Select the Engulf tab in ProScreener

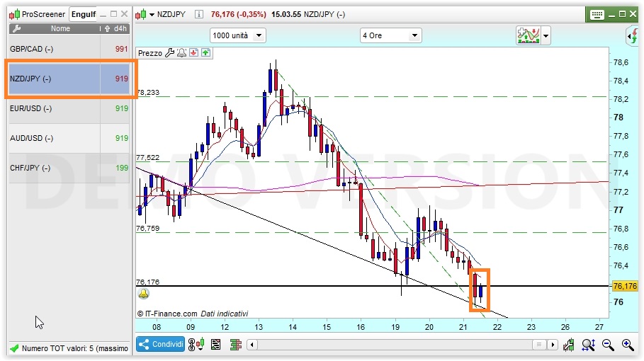coord(84,14)
